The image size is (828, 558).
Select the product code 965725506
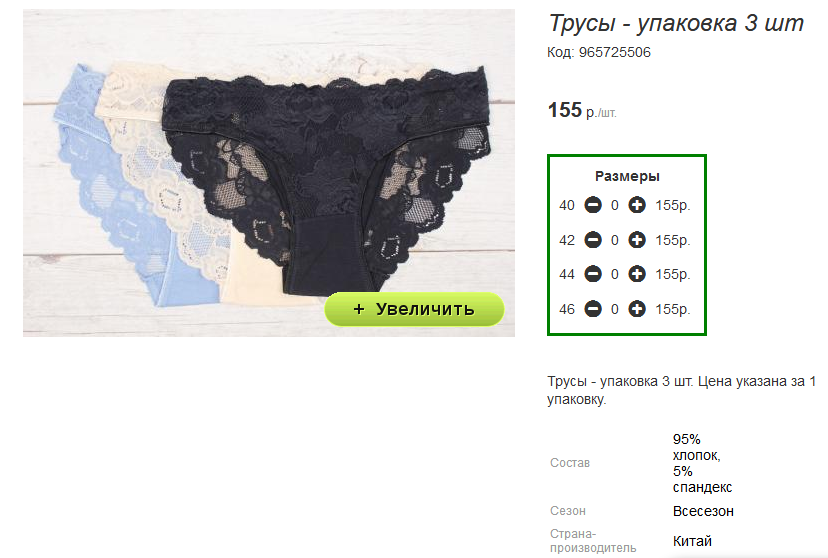coord(615,52)
